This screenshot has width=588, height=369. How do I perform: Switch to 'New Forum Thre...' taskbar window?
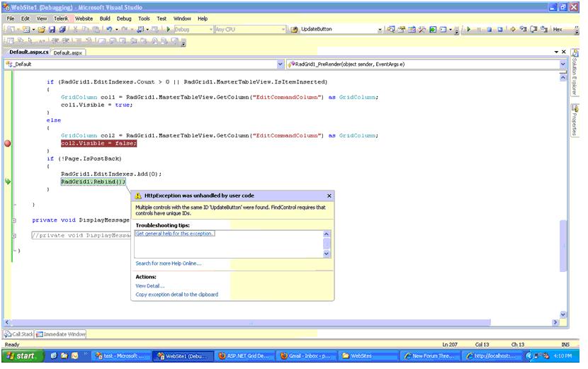(x=429, y=356)
